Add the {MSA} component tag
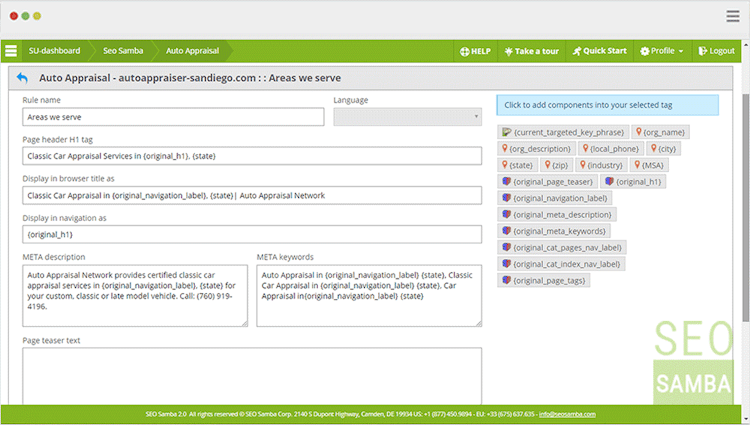 (x=649, y=165)
